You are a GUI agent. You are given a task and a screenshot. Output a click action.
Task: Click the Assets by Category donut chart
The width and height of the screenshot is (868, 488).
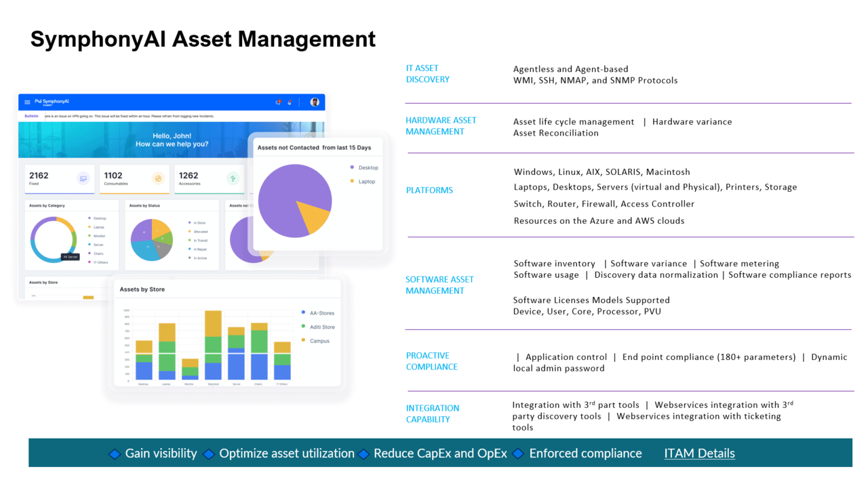[54, 240]
